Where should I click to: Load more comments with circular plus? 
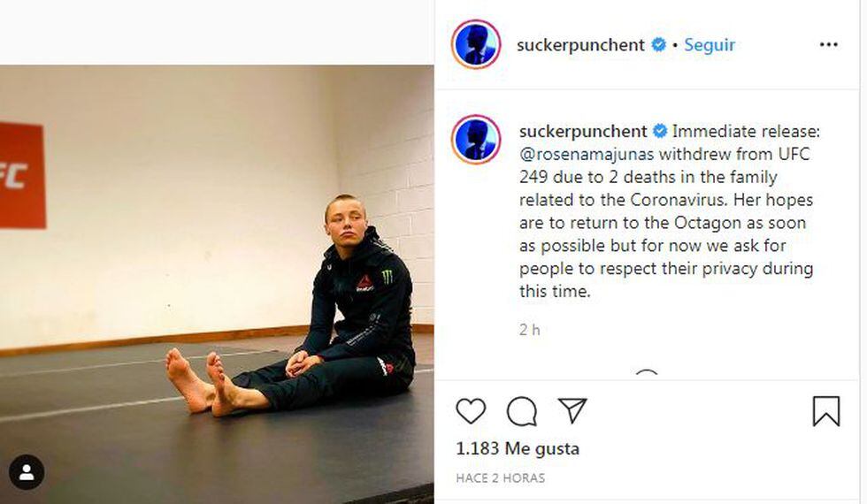pos(647,375)
